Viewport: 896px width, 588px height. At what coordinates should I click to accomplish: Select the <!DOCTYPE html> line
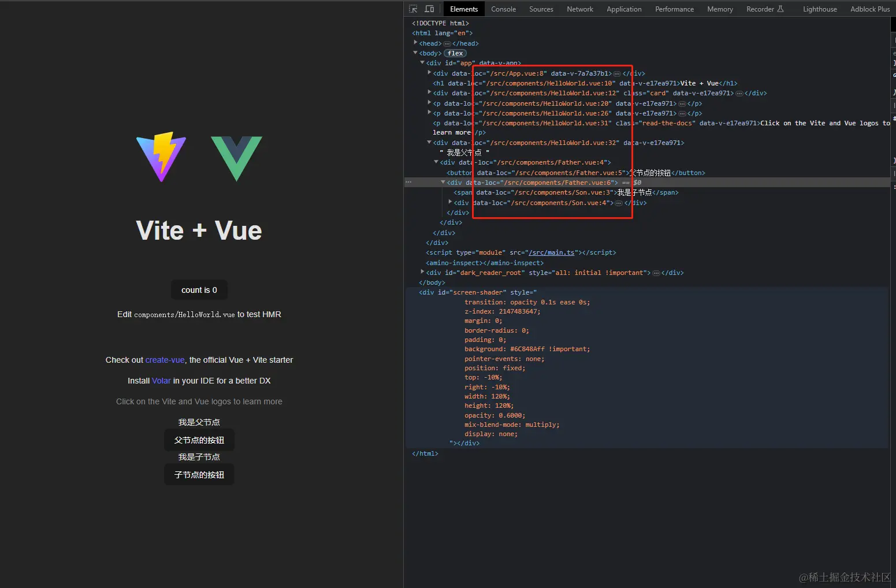(440, 23)
